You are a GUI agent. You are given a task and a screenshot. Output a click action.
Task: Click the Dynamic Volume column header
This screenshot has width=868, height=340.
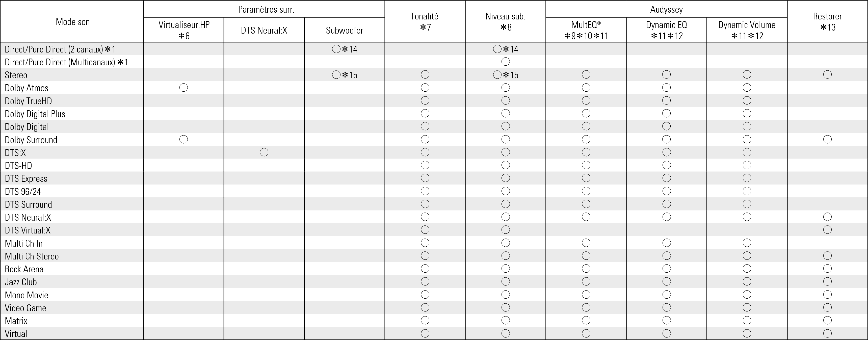(747, 30)
